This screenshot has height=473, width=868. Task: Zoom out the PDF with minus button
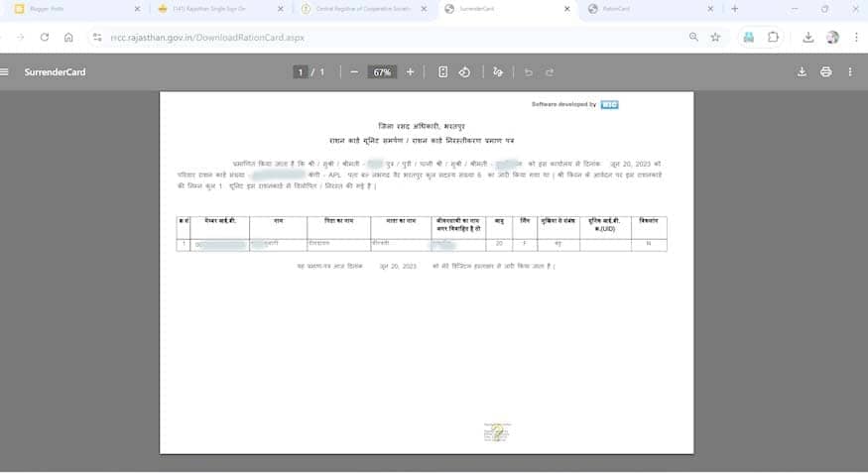354,71
